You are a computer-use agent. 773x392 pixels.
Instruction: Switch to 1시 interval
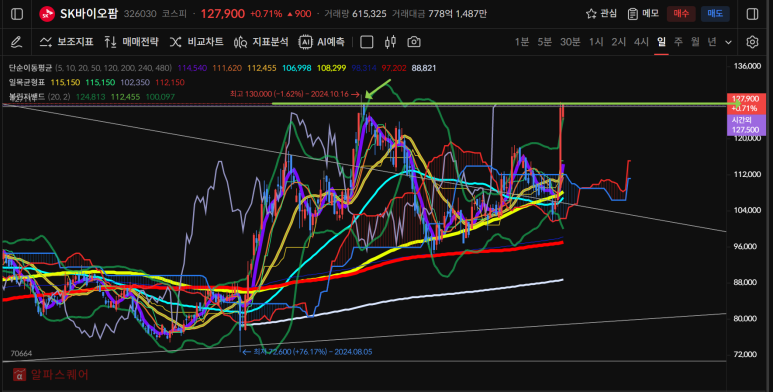coord(596,42)
